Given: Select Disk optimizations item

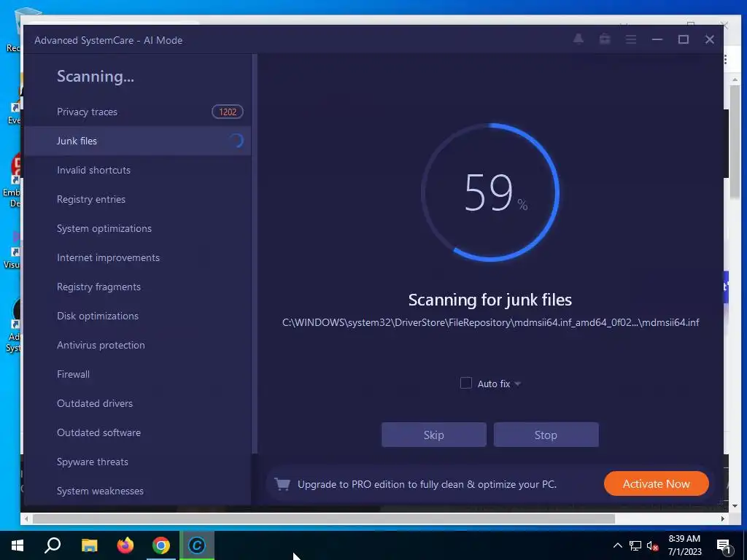Looking at the screenshot, I should pos(137,316).
